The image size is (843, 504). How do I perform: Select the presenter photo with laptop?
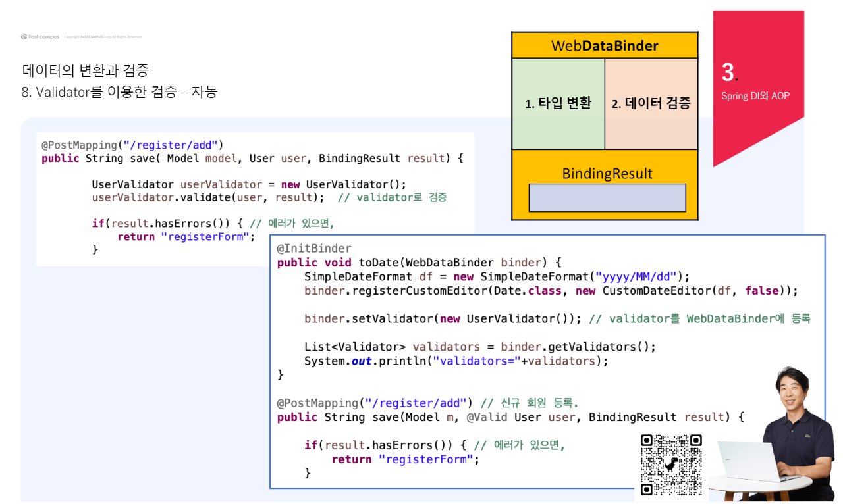pyautogui.click(x=771, y=435)
